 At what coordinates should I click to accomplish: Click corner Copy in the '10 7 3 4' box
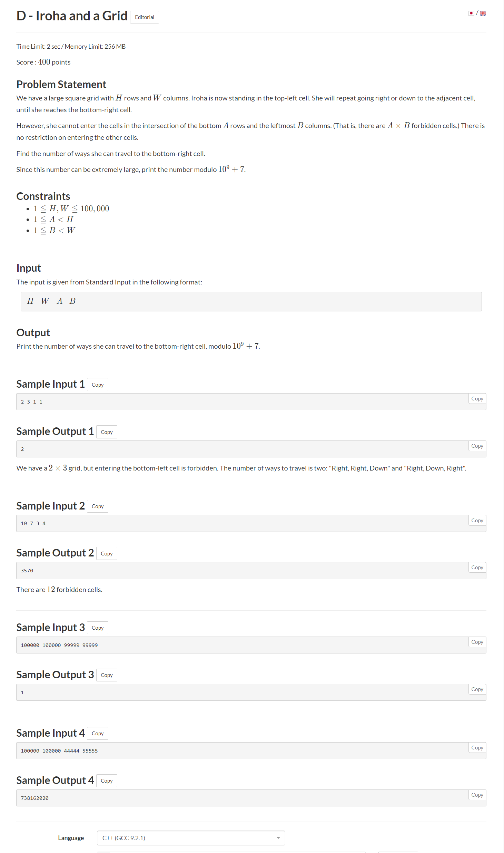click(477, 520)
